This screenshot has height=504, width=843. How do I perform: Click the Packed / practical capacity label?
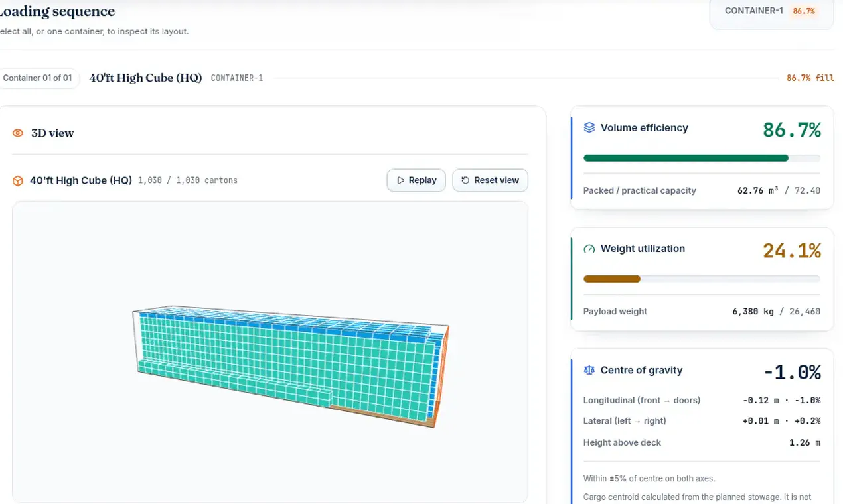640,190
